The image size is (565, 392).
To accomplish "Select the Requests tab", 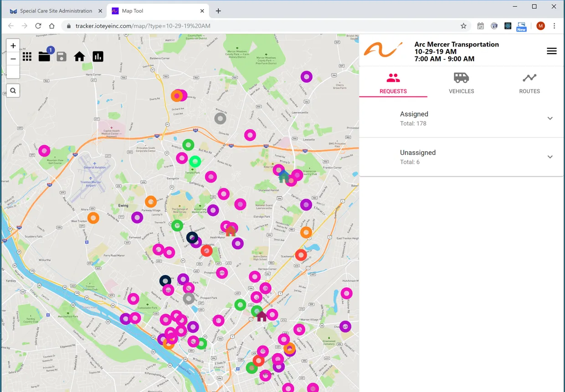I will pyautogui.click(x=393, y=83).
